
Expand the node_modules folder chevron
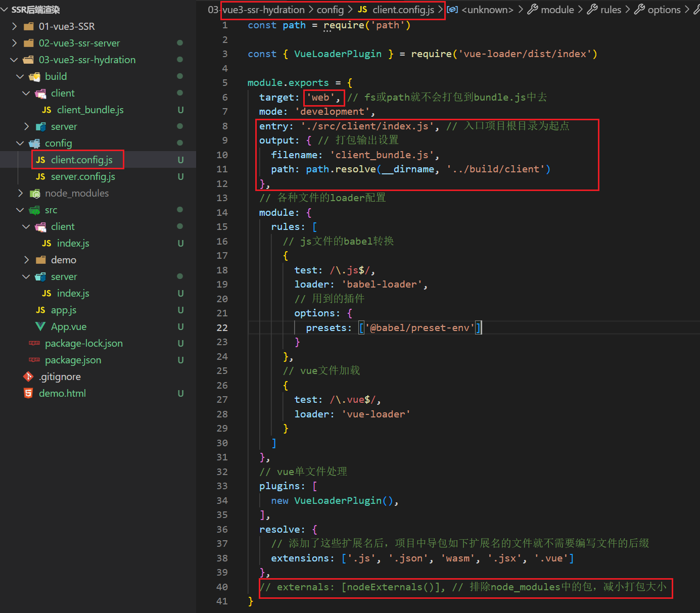click(x=20, y=193)
